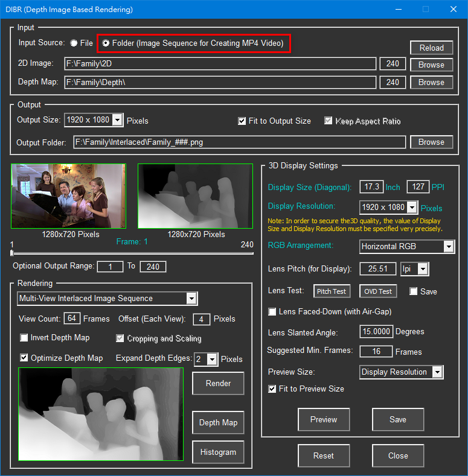Click Save in 3D Display Settings

coord(398,419)
